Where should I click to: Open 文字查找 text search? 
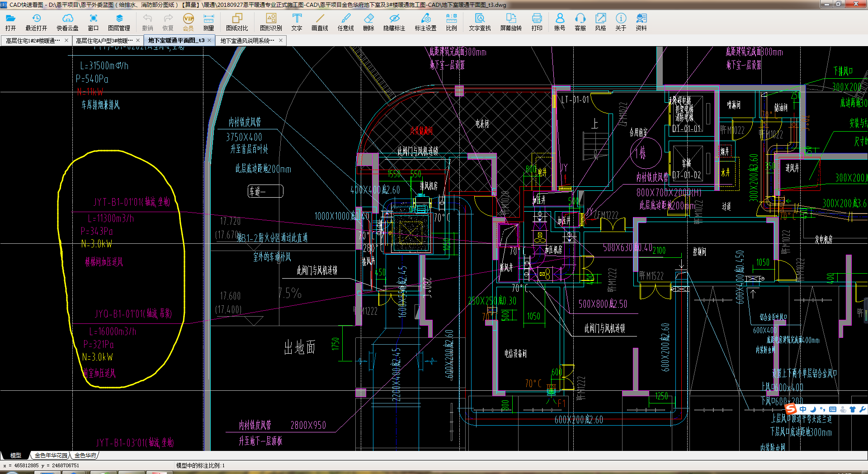pyautogui.click(x=480, y=22)
